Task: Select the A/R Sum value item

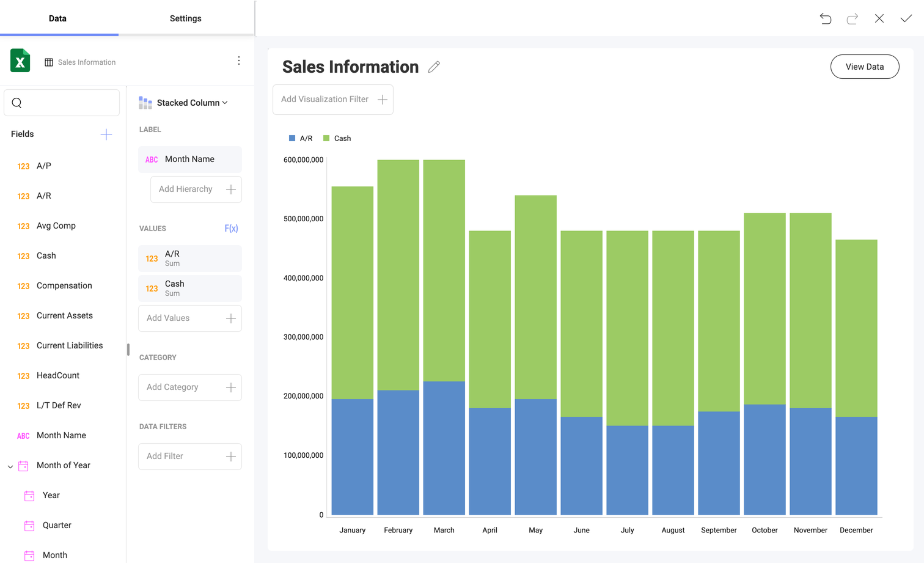Action: (190, 259)
